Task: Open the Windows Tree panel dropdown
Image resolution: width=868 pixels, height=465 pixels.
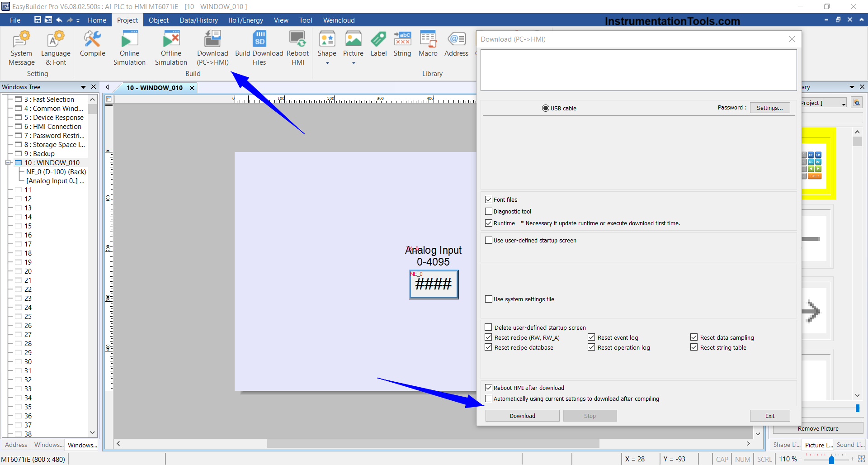Action: point(83,87)
